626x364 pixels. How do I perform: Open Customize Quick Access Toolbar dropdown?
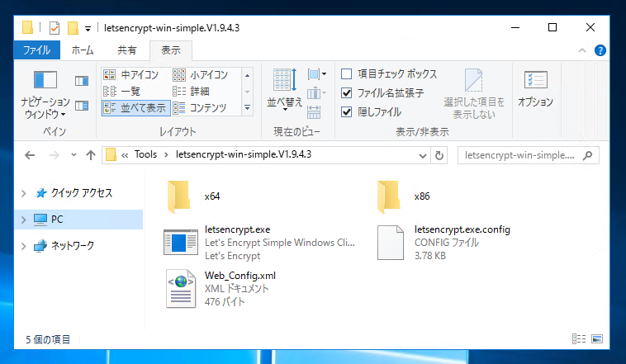[88, 29]
